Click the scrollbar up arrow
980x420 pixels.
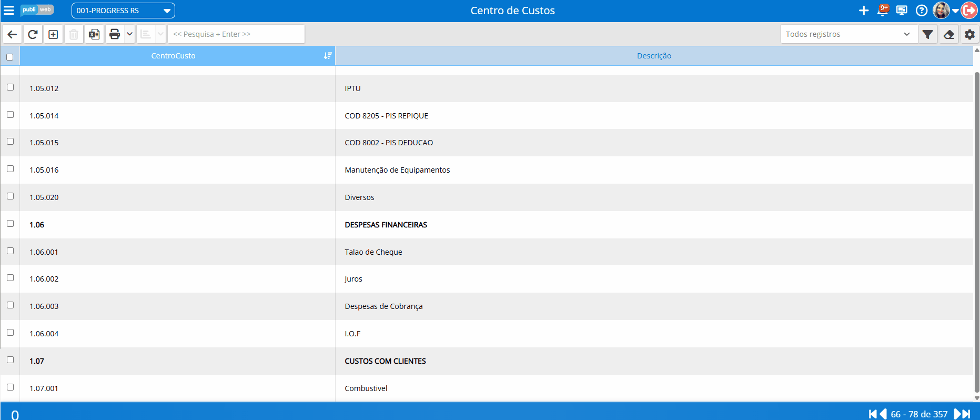[977, 51]
